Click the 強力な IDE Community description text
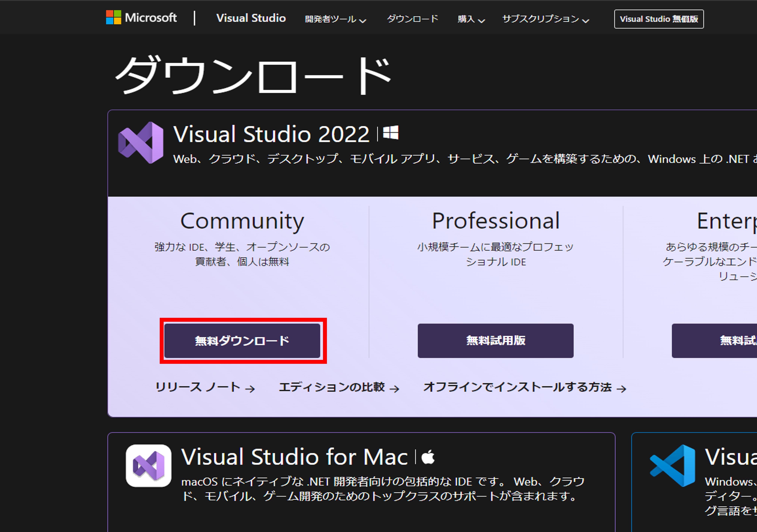Viewport: 757px width, 532px height. [x=242, y=254]
